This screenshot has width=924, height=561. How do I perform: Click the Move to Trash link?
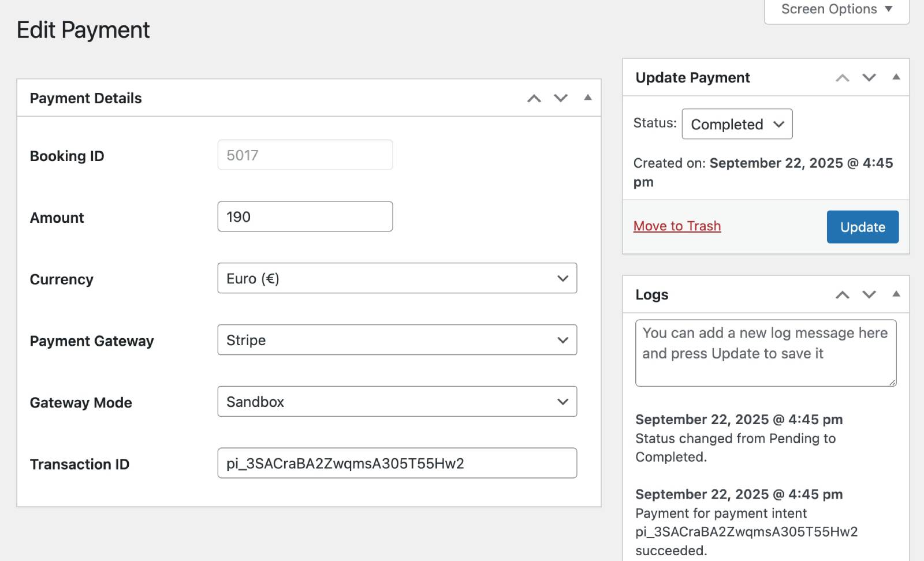[x=677, y=226]
